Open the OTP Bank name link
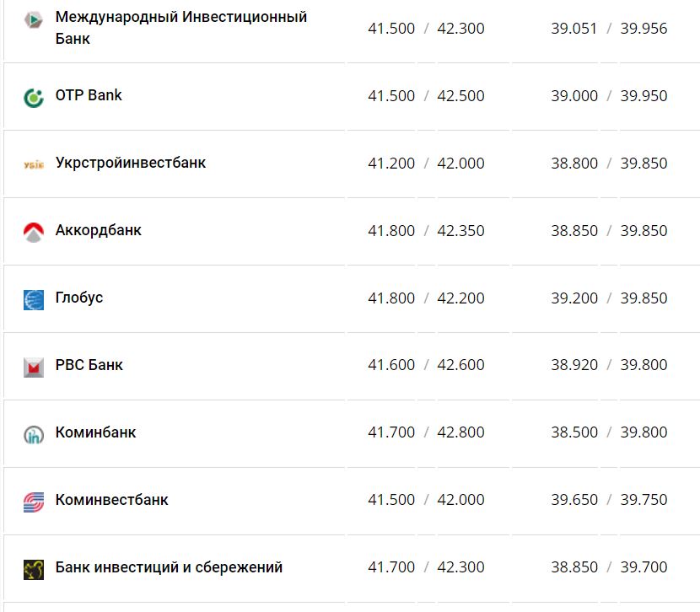Viewport: 700px width, 612px height. point(89,95)
